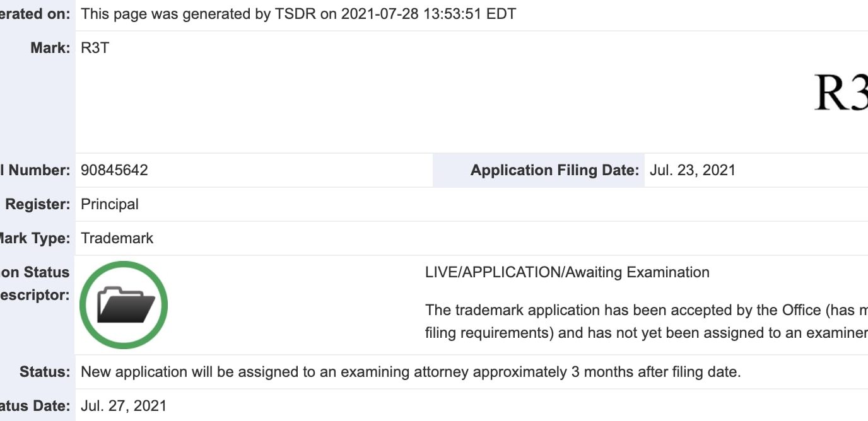Click the Principal register value

click(110, 204)
